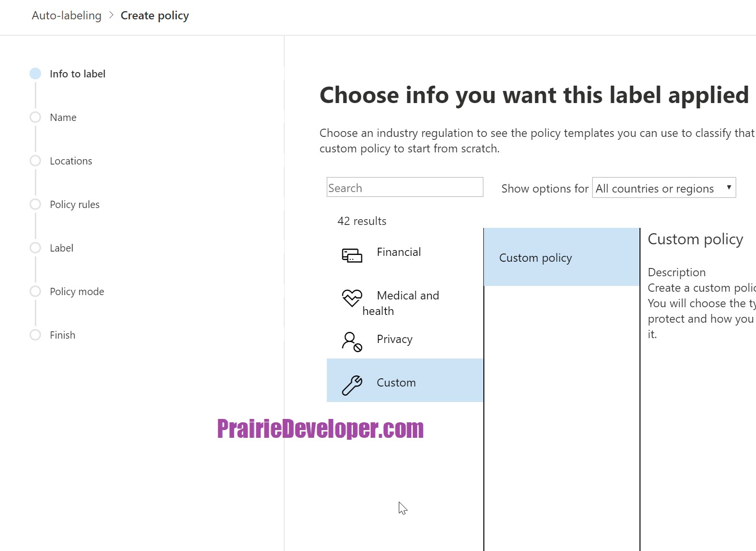Click the breadcrumb chevron after Auto-labeling

111,15
